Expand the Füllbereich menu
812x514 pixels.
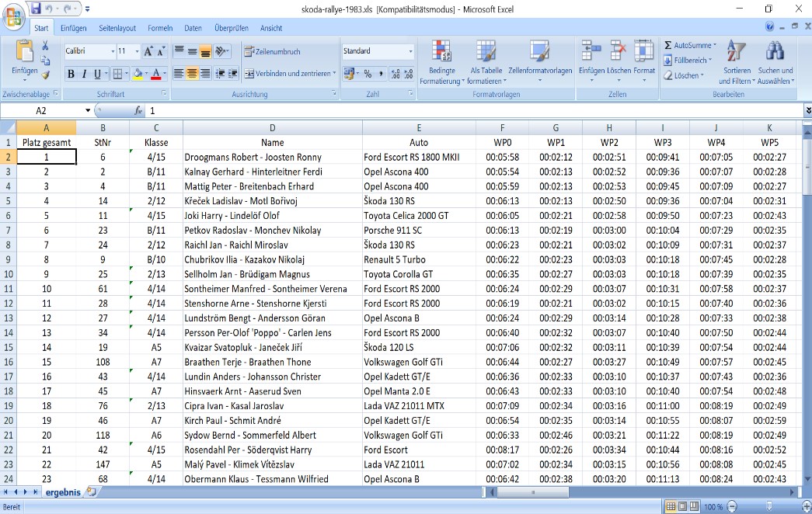[x=688, y=60]
